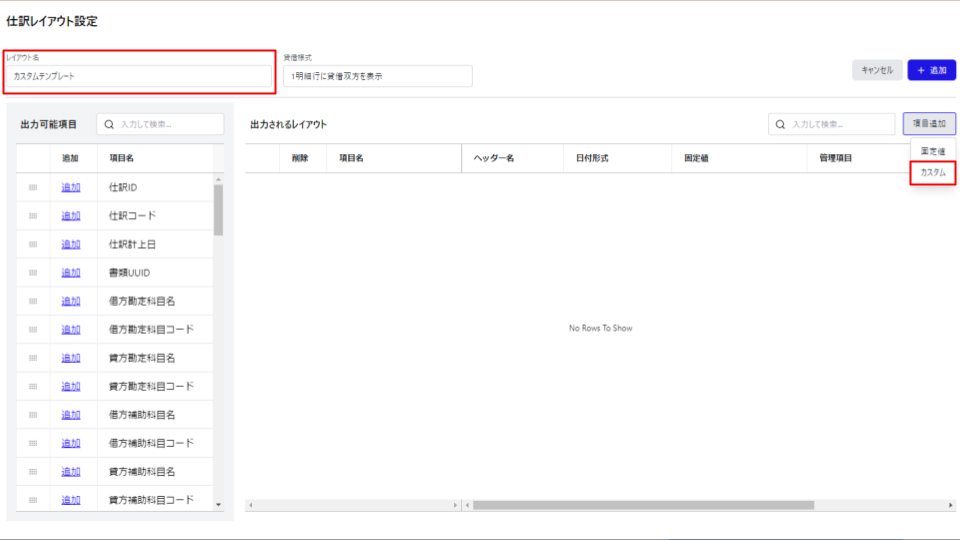960x540 pixels.
Task: Click right arrow of layout horizontal scrollbar
Action: click(x=950, y=505)
